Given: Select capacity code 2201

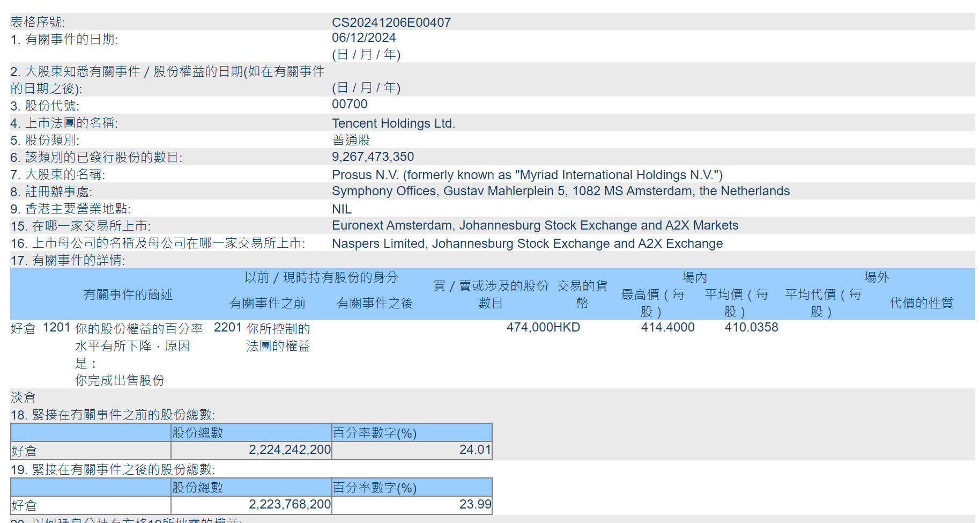Looking at the screenshot, I should 228,327.
